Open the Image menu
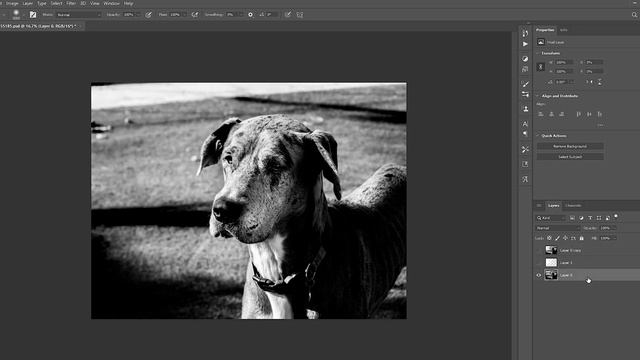640x360 pixels. [12, 3]
